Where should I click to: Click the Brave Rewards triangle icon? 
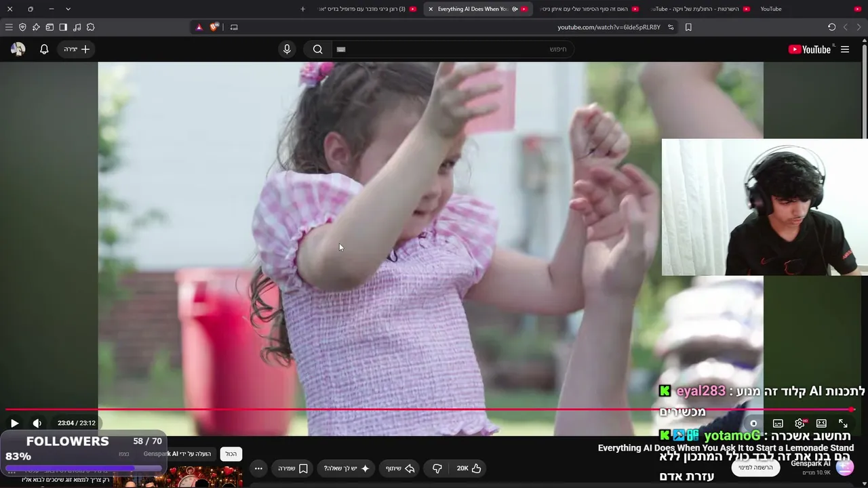[199, 27]
